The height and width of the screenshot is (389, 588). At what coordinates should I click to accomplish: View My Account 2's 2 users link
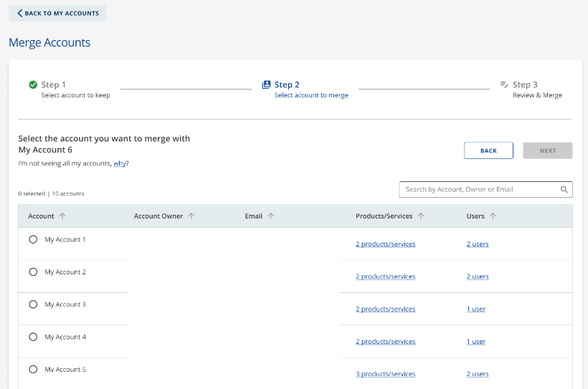coord(477,277)
